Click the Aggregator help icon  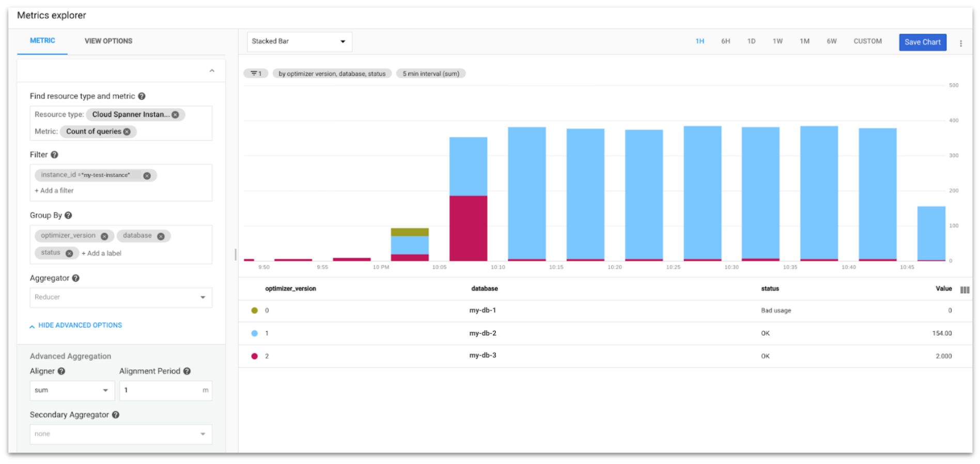pos(76,278)
